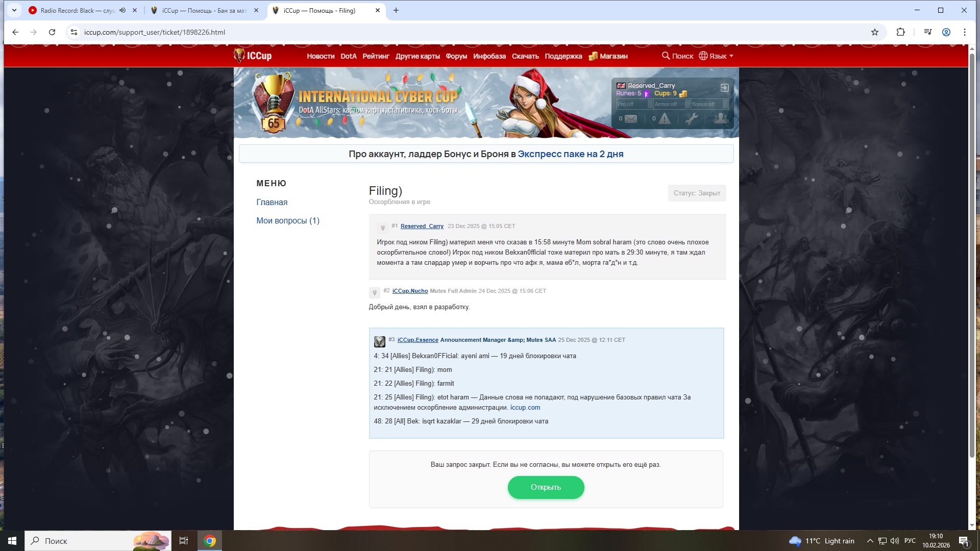
Task: Open settings via the wrench icon
Action: 692,119
